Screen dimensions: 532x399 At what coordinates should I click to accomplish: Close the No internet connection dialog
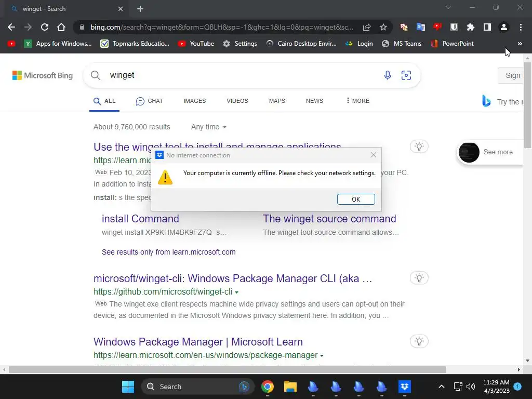tap(373, 155)
